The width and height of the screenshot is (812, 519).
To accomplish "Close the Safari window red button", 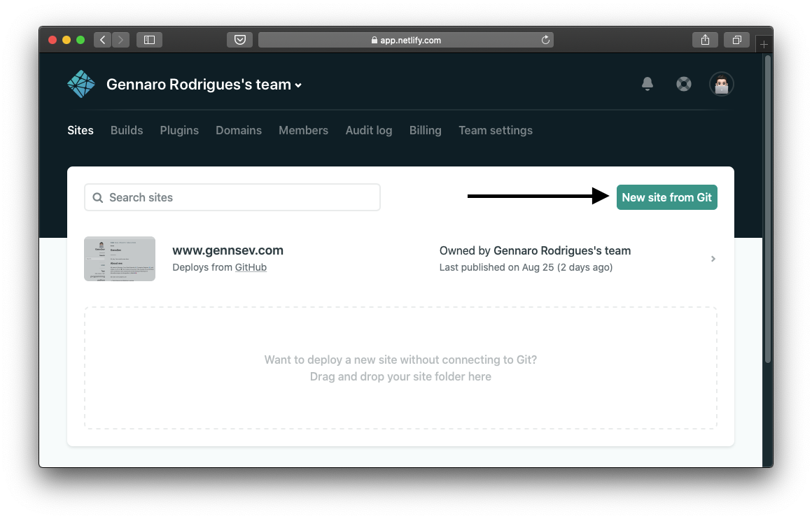I will pos(52,40).
